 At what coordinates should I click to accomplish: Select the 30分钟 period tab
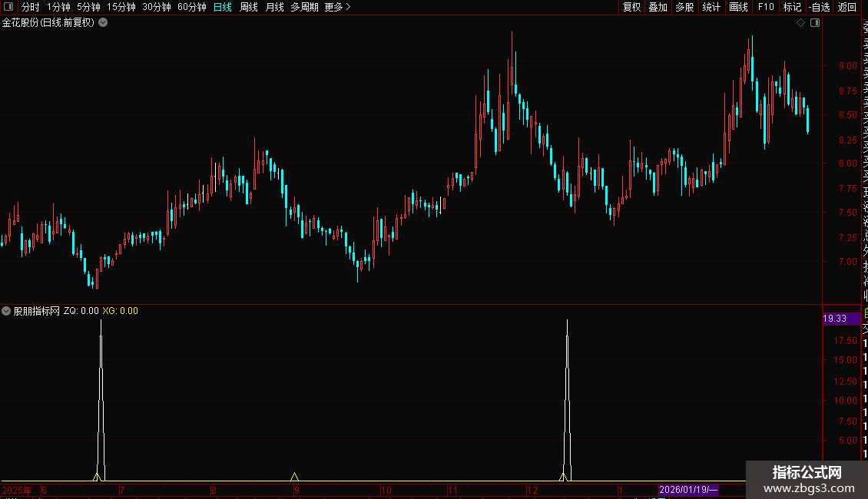(x=156, y=7)
